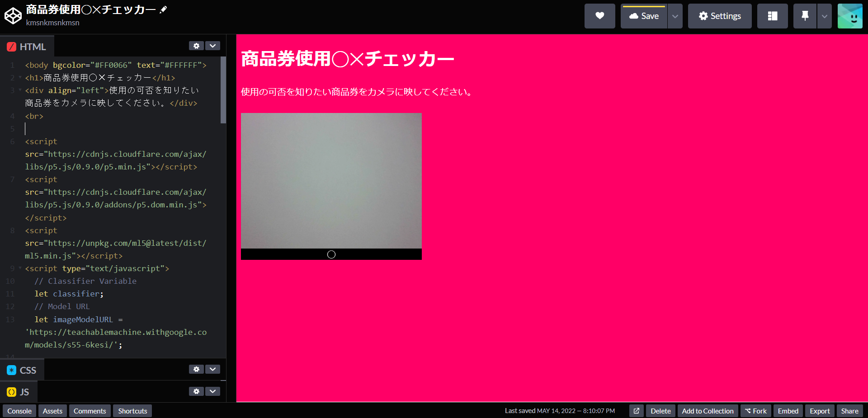
Task: Fork this pen
Action: 755,411
